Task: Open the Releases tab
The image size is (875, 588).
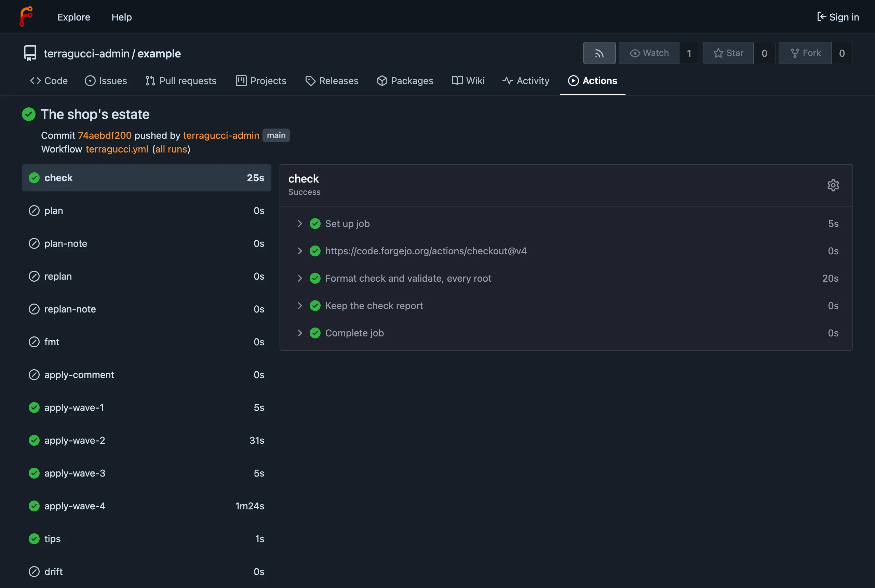Action: click(332, 81)
